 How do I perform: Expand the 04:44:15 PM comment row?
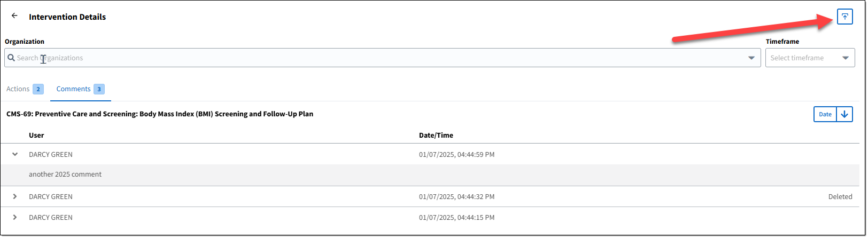pyautogui.click(x=15, y=217)
